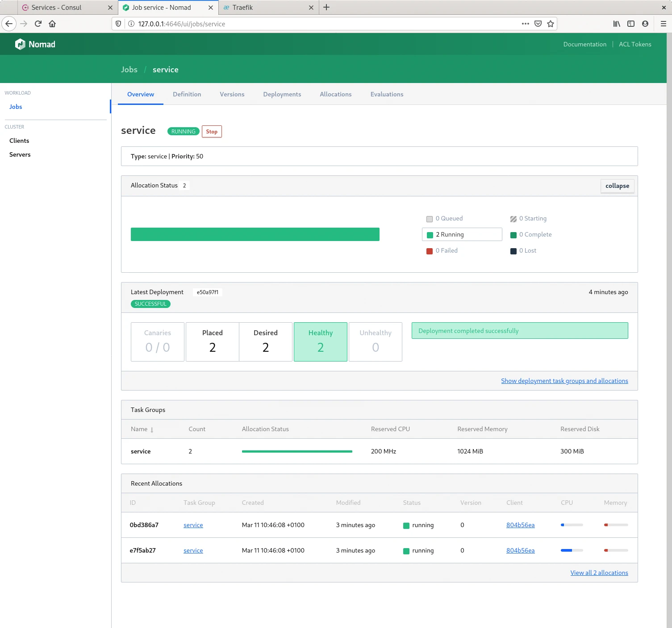Collapse the Allocation Status panel
Screen dimensions: 672x628
[617, 186]
